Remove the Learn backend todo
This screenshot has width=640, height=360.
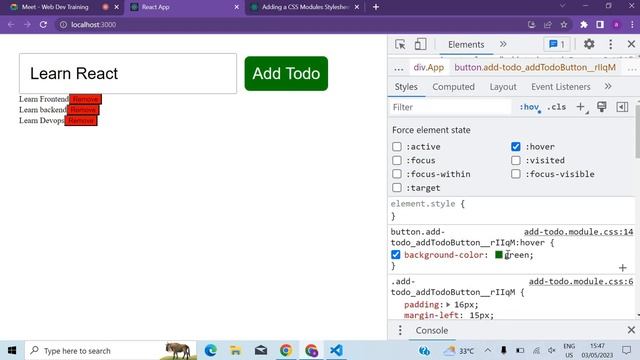83,110
